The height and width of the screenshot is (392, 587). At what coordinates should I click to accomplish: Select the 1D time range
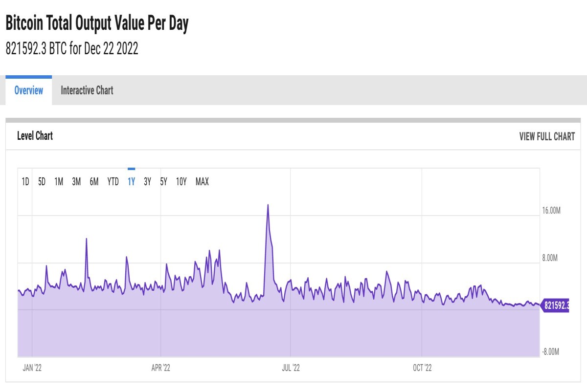click(x=25, y=182)
